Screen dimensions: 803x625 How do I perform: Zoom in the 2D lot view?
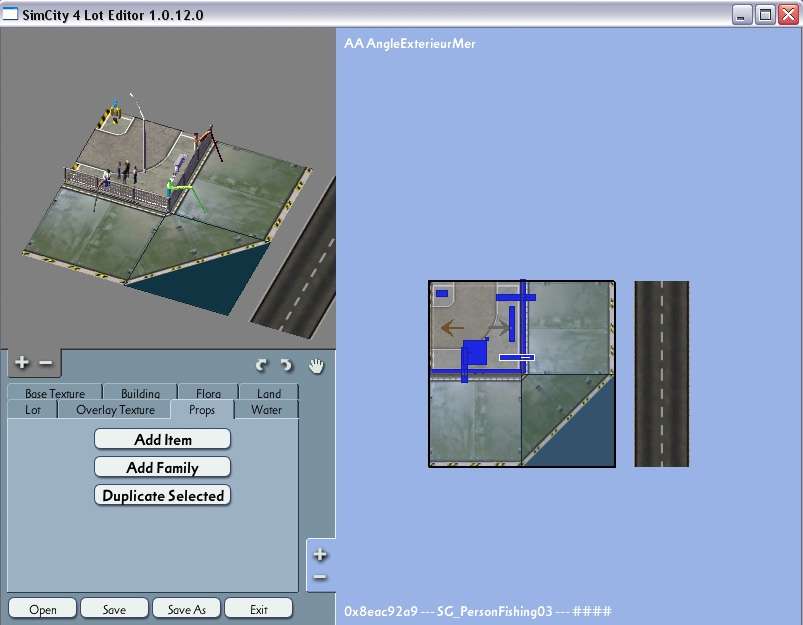(320, 554)
